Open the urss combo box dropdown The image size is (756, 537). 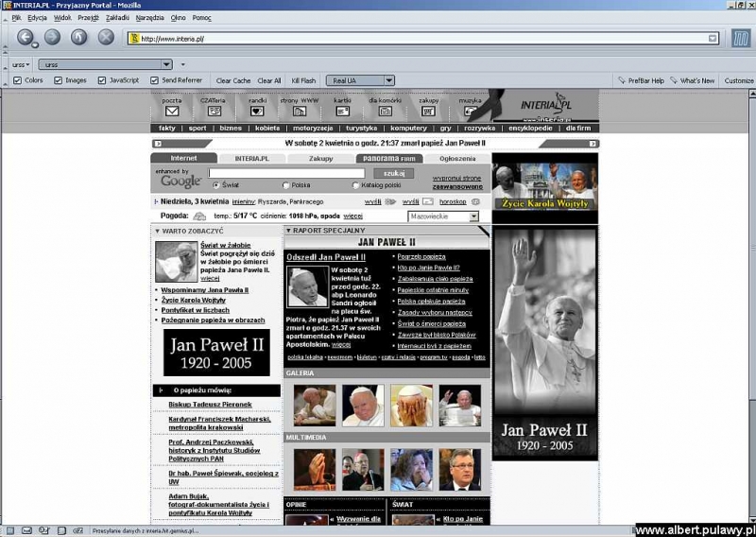click(166, 64)
